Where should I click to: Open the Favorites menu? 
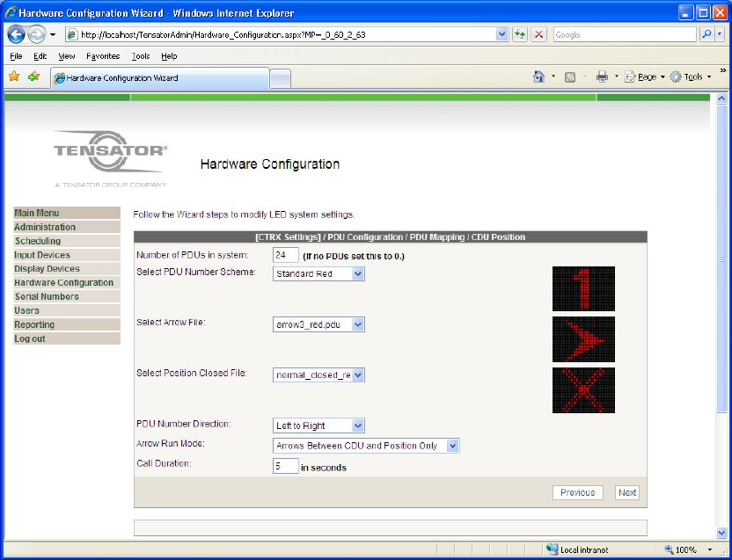pos(103,56)
